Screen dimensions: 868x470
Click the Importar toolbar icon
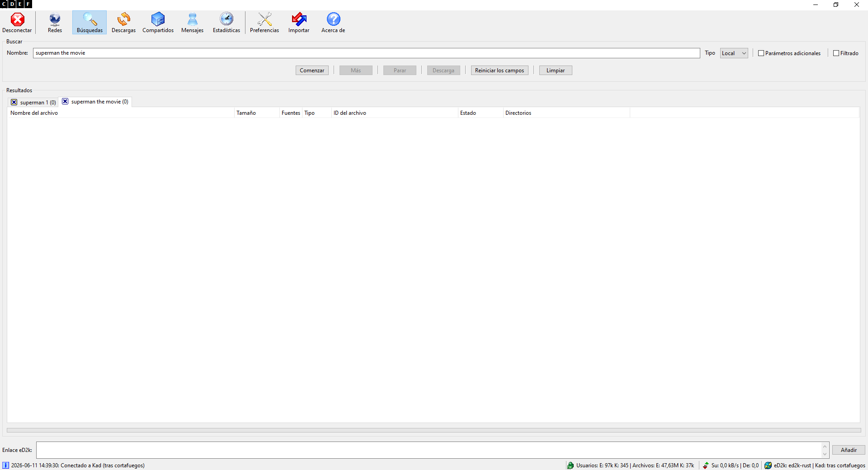[x=299, y=23]
